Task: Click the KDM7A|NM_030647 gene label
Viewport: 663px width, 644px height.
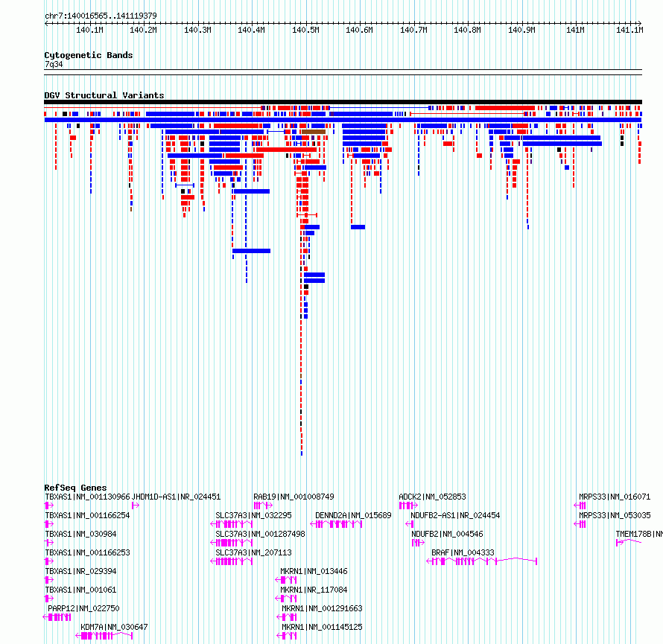Action: coord(114,627)
